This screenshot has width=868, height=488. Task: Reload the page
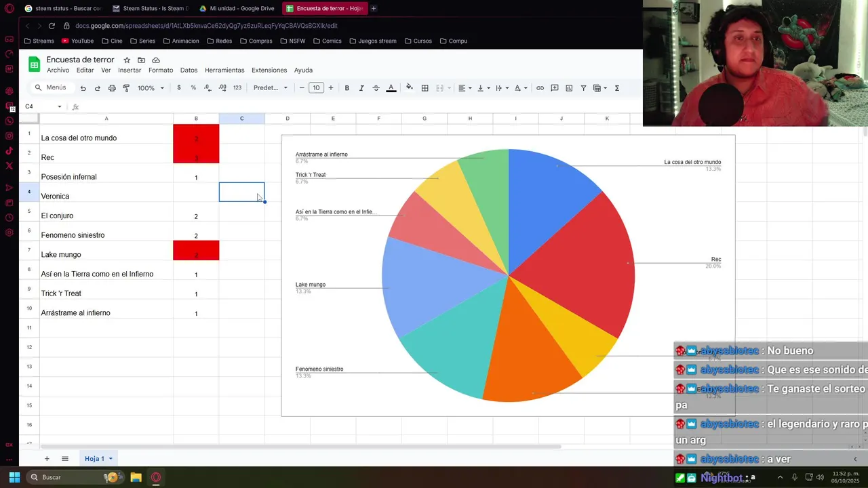pos(52,26)
